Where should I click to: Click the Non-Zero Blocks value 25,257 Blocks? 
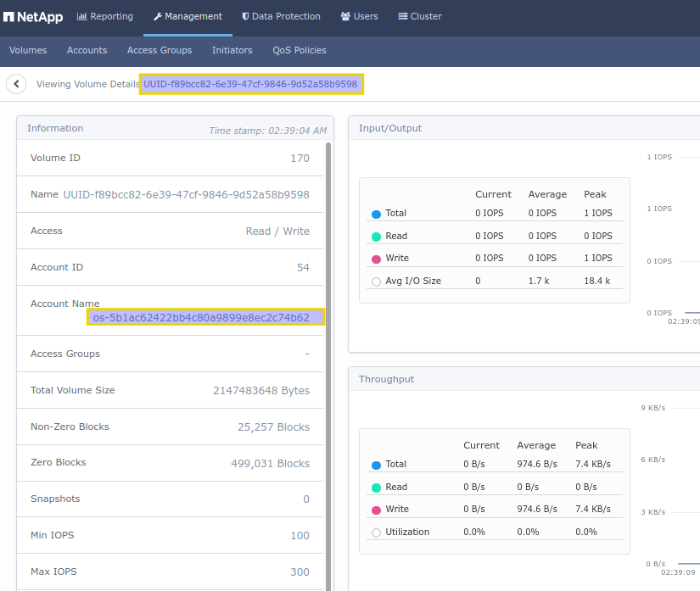click(x=273, y=427)
